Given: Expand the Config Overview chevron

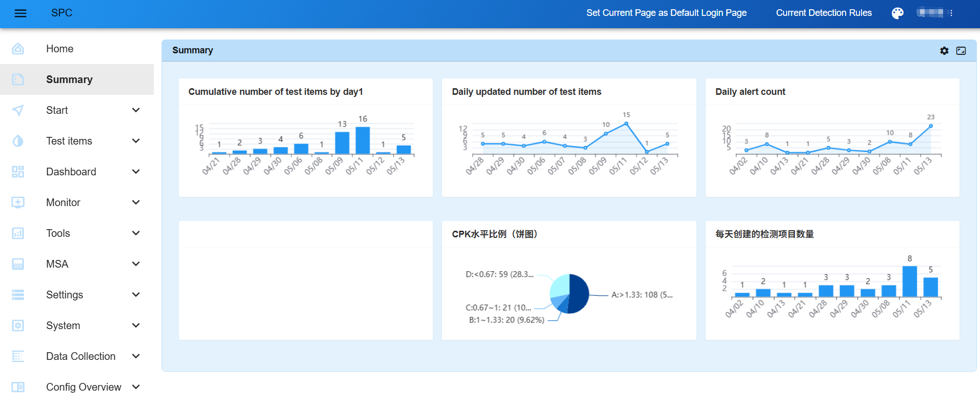Looking at the screenshot, I should [136, 387].
